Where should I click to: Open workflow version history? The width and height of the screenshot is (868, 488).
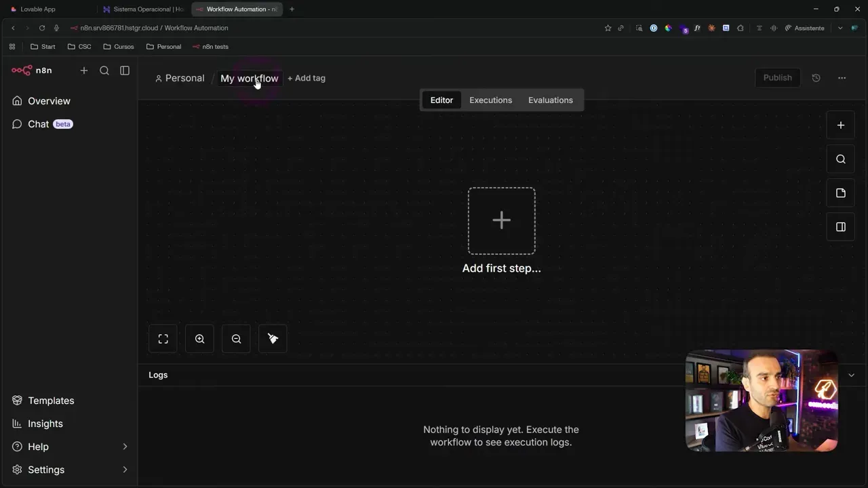tap(816, 77)
